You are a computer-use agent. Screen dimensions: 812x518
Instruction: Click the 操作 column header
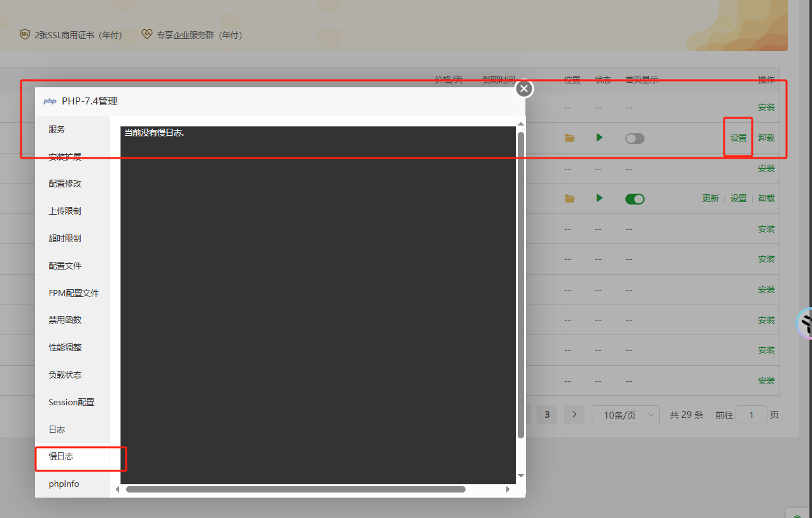click(766, 80)
